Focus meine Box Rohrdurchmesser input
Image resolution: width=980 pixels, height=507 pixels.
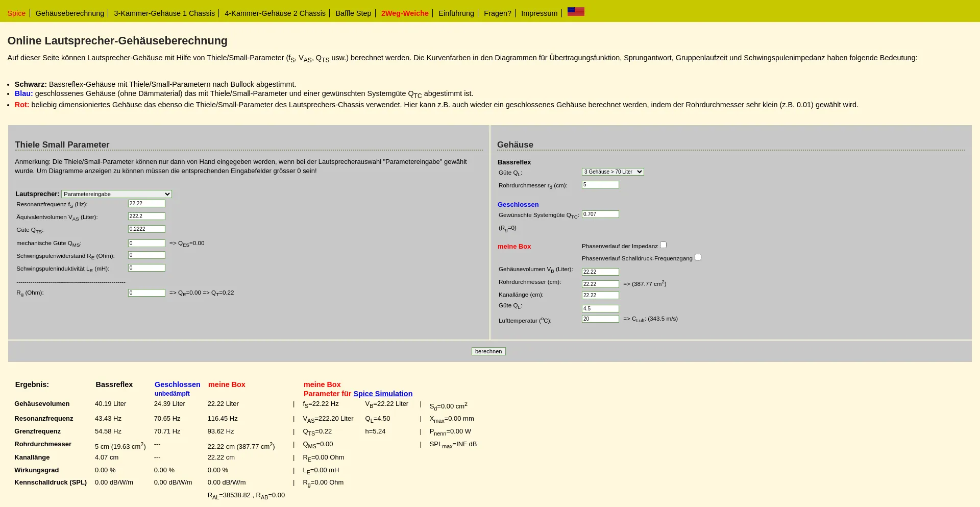(x=600, y=284)
